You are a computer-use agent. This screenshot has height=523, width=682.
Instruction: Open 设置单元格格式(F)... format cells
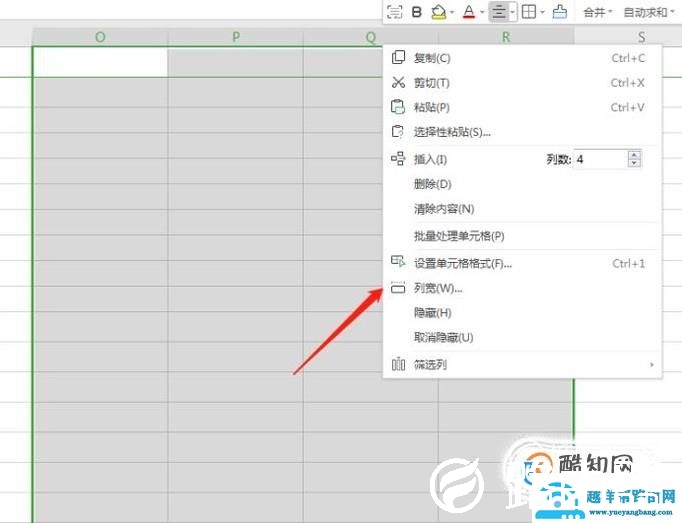point(522,263)
